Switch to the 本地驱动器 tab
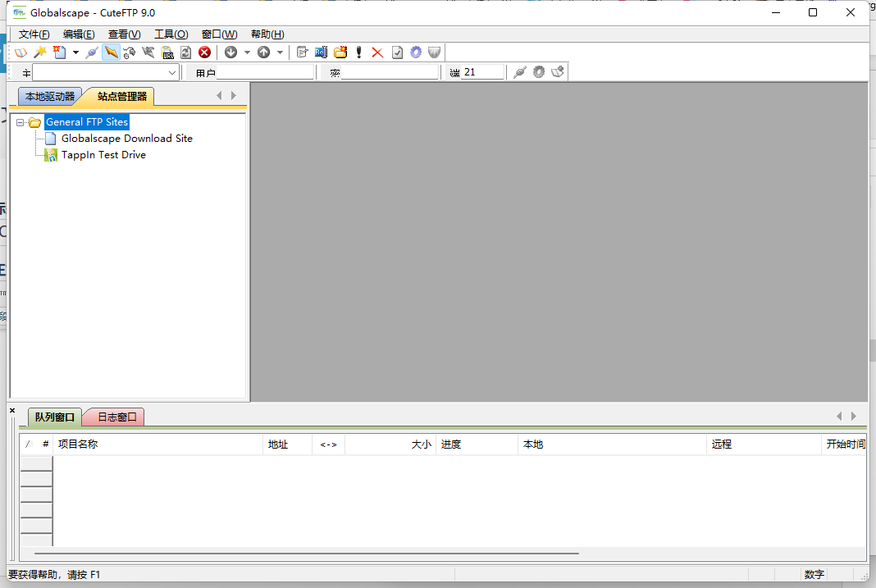Image resolution: width=876 pixels, height=588 pixels. tap(49, 97)
